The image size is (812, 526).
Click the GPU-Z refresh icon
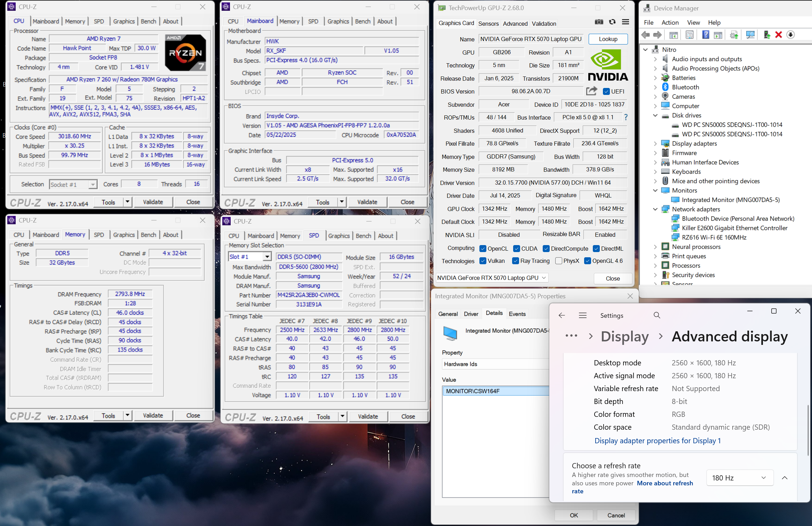[612, 22]
